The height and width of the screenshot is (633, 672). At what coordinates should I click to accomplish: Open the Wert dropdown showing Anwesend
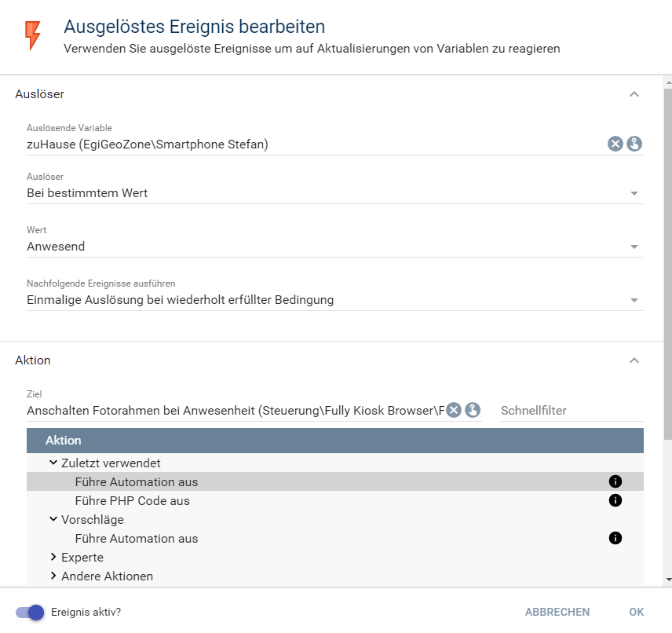click(334, 247)
